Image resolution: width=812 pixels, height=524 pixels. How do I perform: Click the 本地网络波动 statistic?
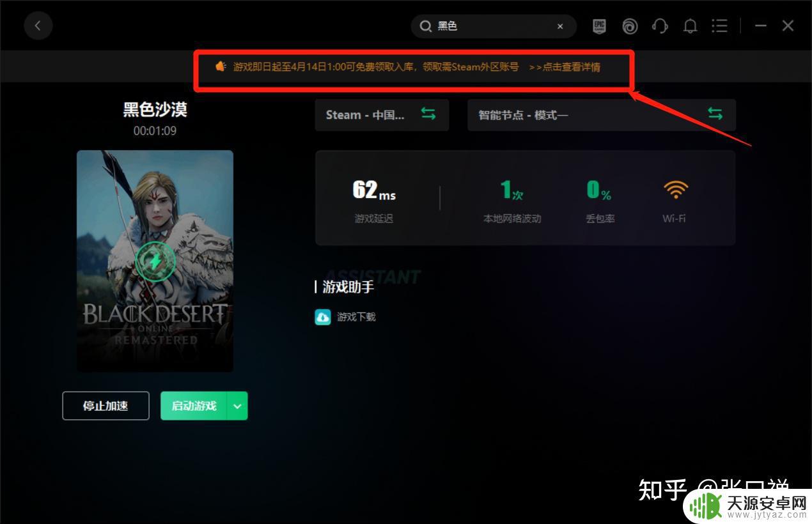click(x=512, y=201)
